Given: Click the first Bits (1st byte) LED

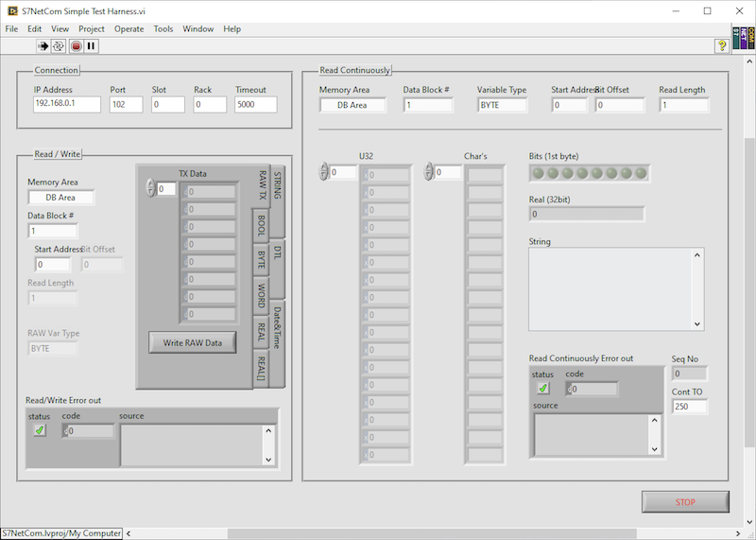Looking at the screenshot, I should click(538, 173).
